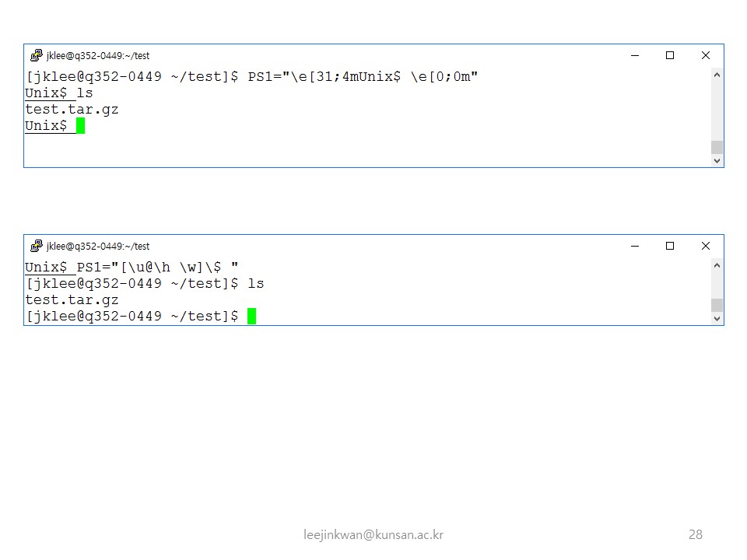The image size is (747, 560).
Task: Click the title bar text of the bottom terminal
Action: click(x=98, y=247)
